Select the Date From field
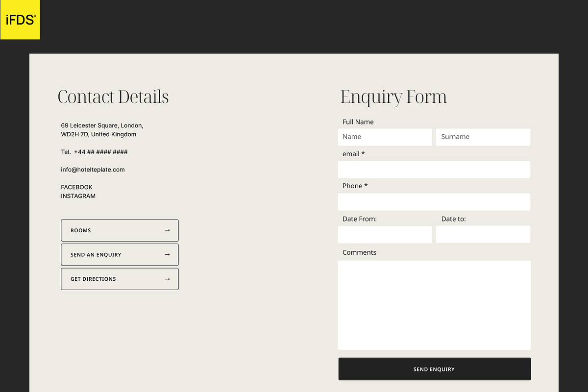 [x=385, y=234]
